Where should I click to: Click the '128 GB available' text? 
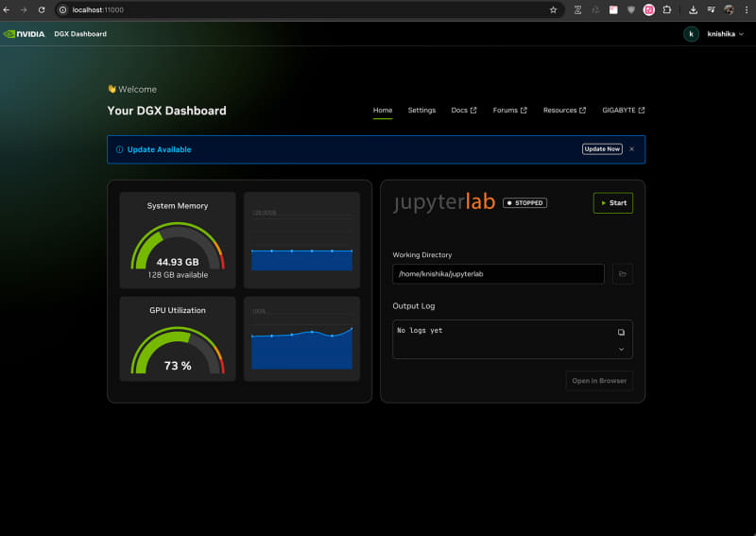[178, 275]
